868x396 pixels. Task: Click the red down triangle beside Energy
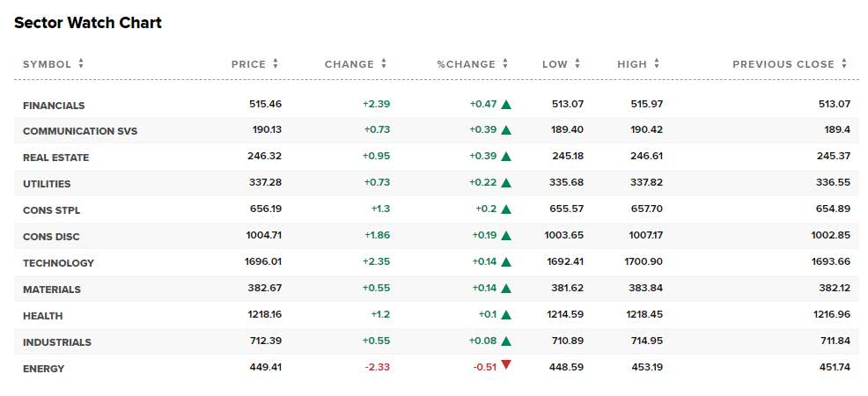click(x=506, y=364)
